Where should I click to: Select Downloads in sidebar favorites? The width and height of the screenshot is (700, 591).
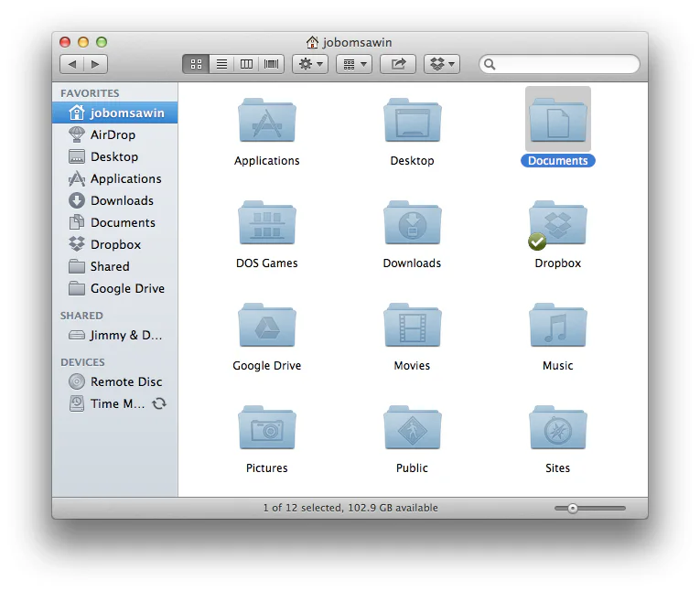click(114, 200)
